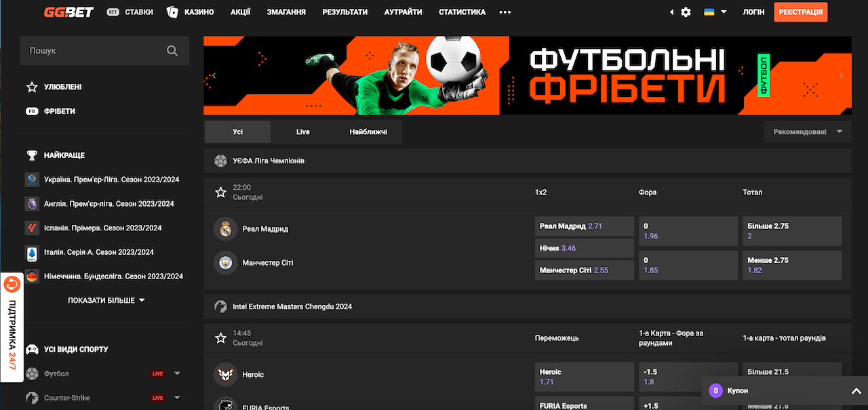The height and width of the screenshot is (410, 868).
Task: Click the Manchester City team crest
Action: 225,263
